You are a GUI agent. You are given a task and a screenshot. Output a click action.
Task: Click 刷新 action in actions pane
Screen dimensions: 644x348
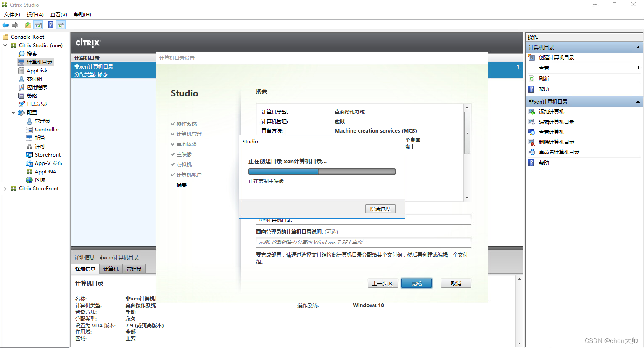(x=544, y=79)
